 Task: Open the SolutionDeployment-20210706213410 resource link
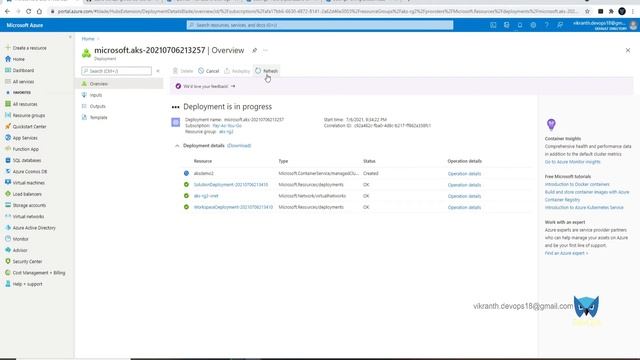(231, 185)
